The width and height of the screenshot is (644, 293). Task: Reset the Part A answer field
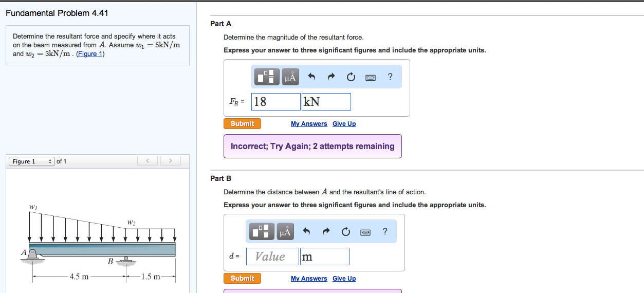click(x=351, y=77)
